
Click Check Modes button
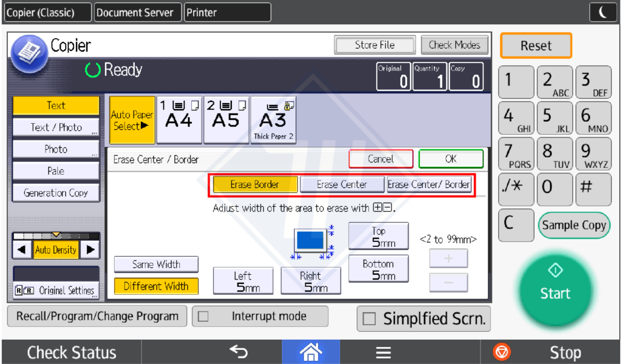(x=454, y=45)
